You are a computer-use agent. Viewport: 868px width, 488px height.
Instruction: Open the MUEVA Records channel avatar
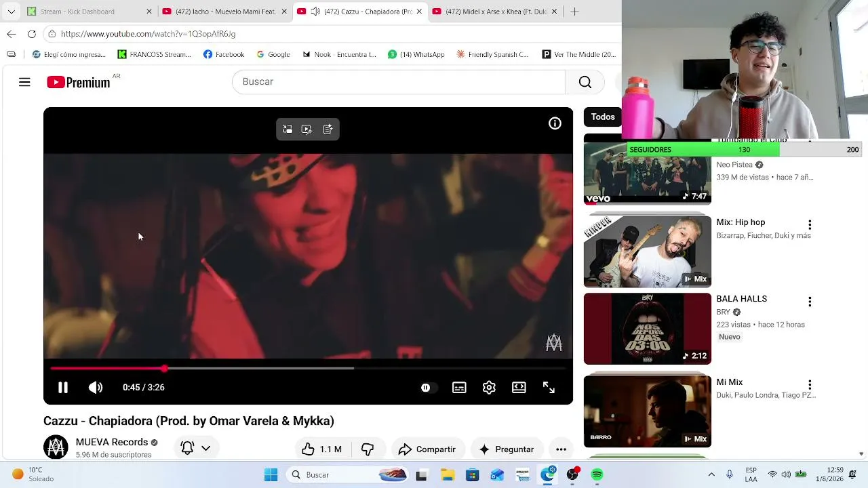click(56, 447)
